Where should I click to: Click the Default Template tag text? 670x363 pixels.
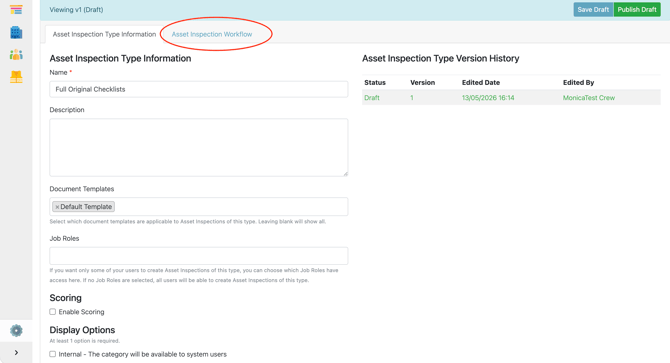click(x=86, y=207)
